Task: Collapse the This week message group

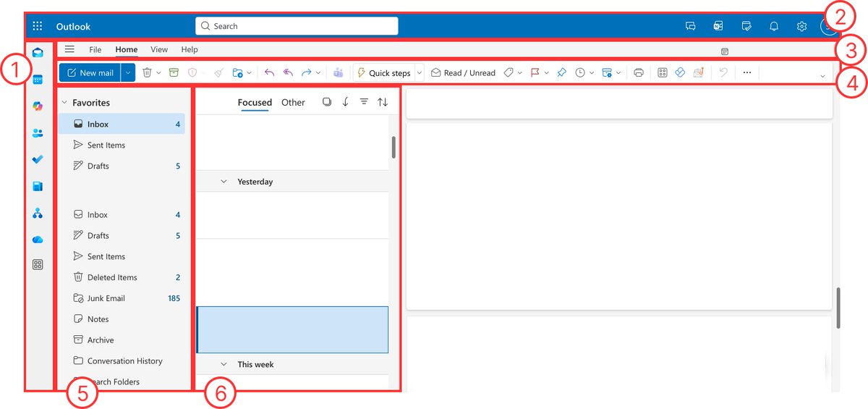Action: (224, 364)
